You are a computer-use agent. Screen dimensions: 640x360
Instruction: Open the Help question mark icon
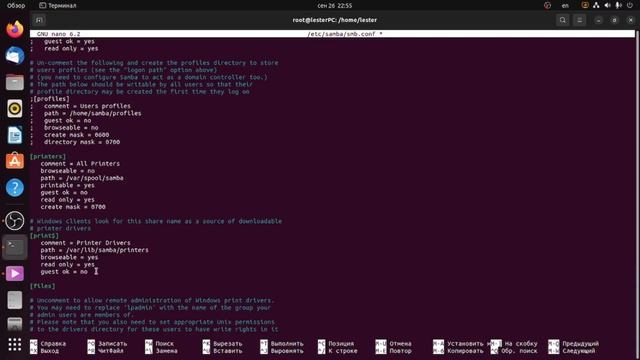coord(15,188)
